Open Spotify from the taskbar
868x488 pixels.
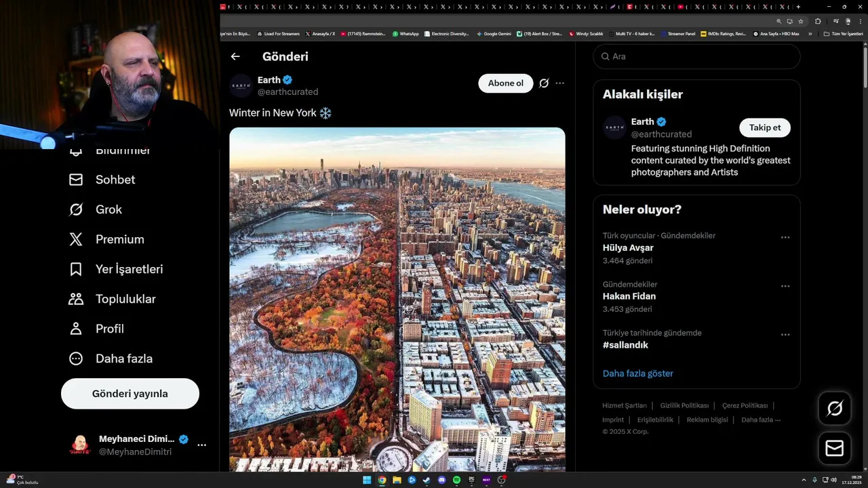pos(456,480)
